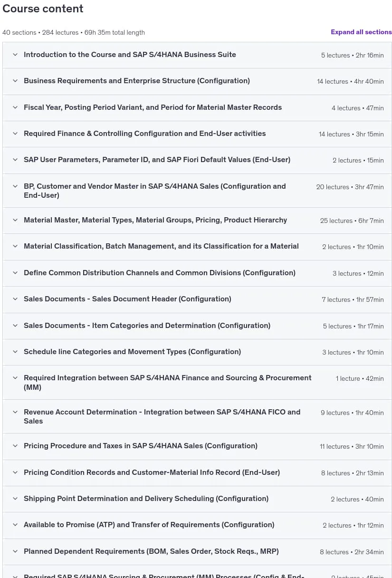This screenshot has width=392, height=578.
Task: Expand chevron for Required Finance & Controlling Configuration
Action: pyautogui.click(x=15, y=134)
